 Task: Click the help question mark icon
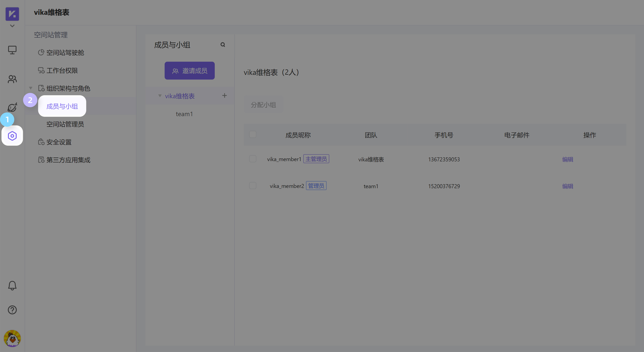tap(12, 310)
